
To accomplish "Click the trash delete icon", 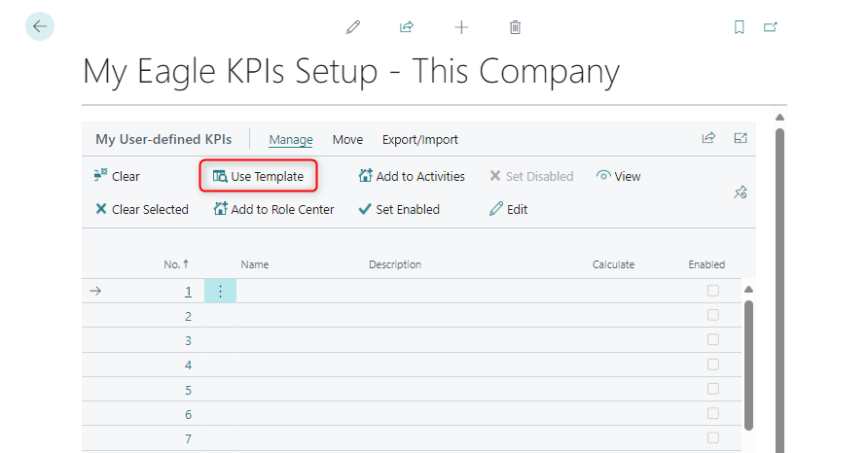I will tap(516, 27).
